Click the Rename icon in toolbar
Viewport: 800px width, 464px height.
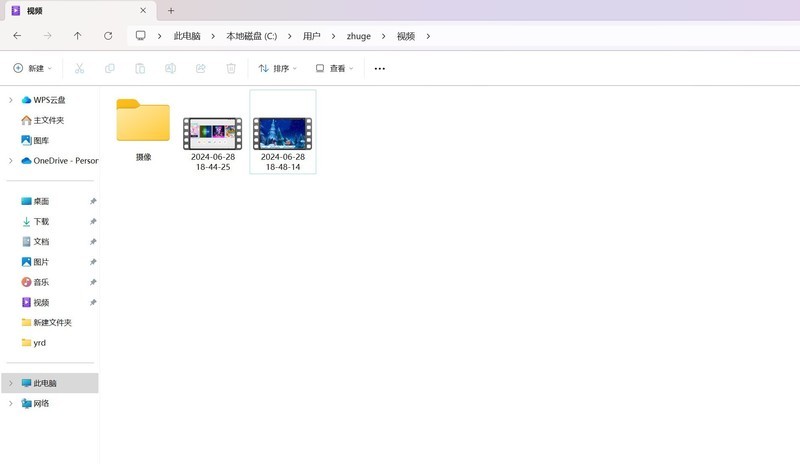coord(170,68)
